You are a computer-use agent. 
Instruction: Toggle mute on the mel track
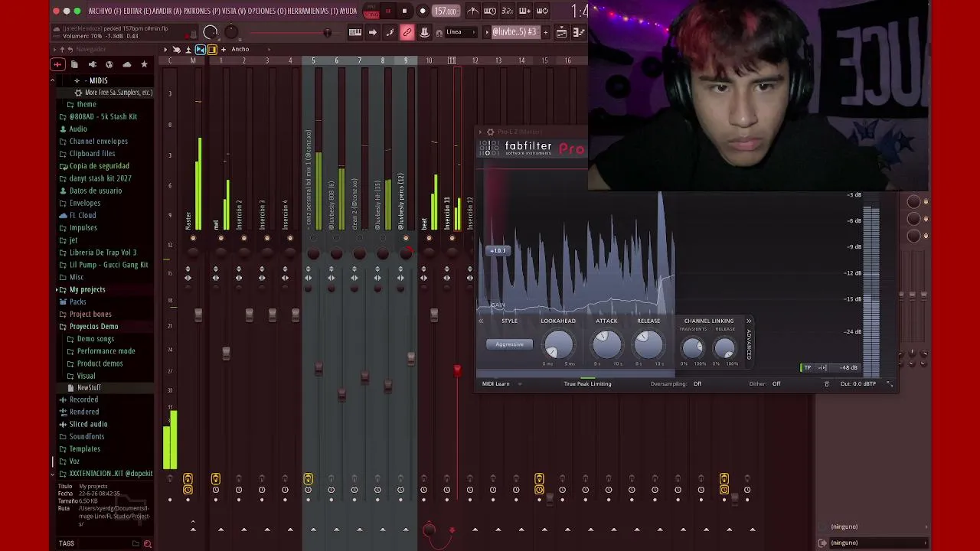pyautogui.click(x=221, y=238)
